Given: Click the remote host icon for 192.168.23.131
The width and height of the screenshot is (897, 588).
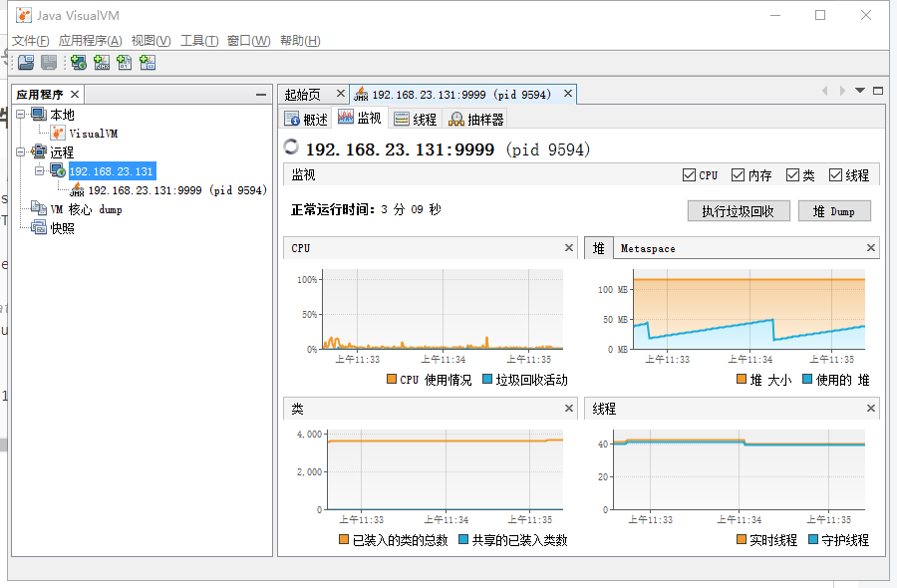Looking at the screenshot, I should pyautogui.click(x=58, y=170).
